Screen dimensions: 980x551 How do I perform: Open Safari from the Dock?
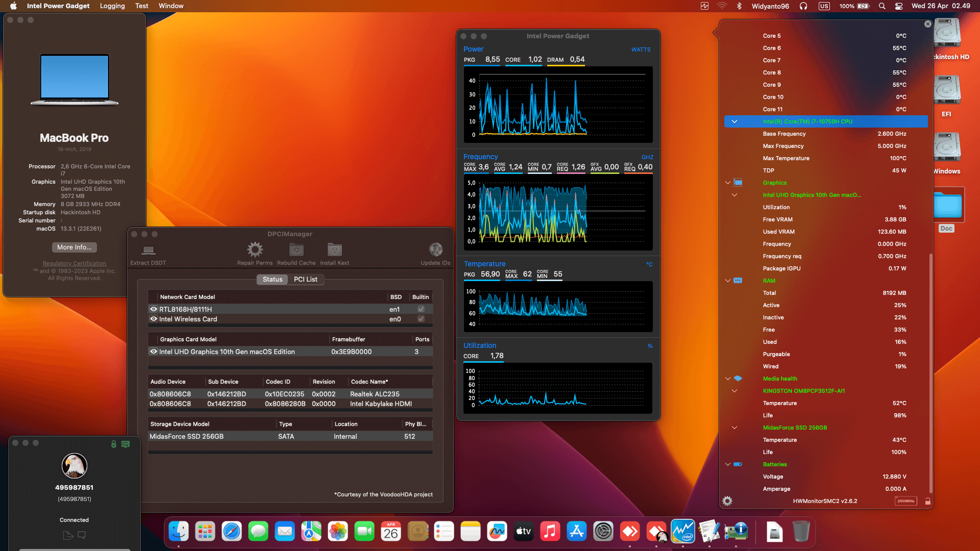point(232,532)
